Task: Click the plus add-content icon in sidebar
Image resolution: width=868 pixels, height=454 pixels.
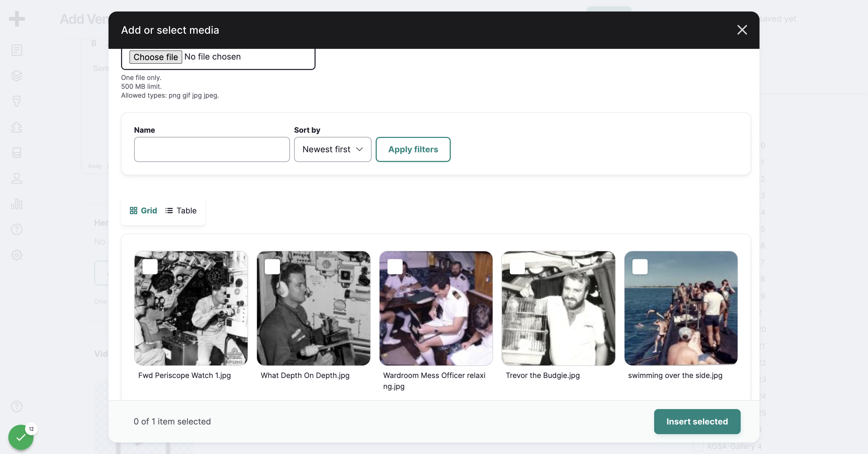Action: click(17, 19)
